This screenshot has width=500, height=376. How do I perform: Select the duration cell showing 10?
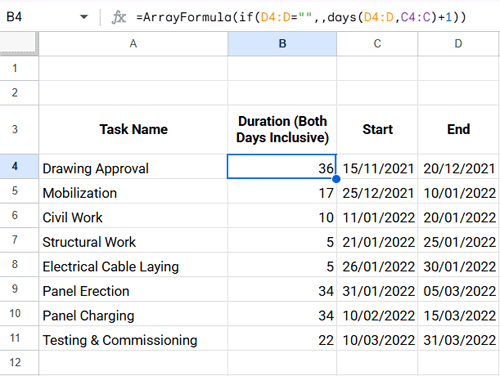282,216
